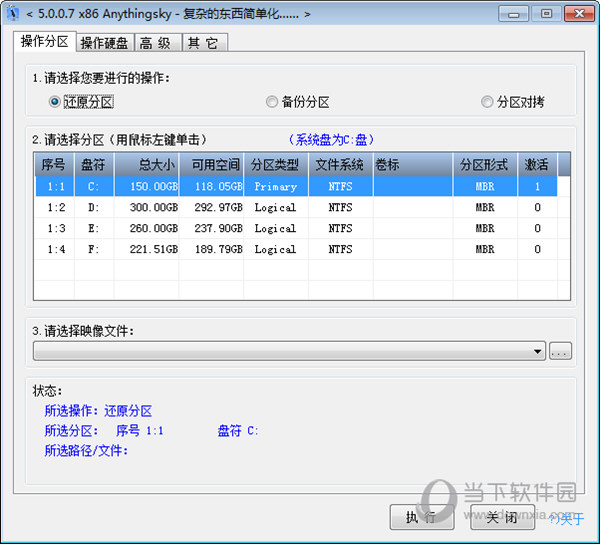600x544 pixels.
Task: Click the Logical cell in D: row
Action: coord(276,207)
